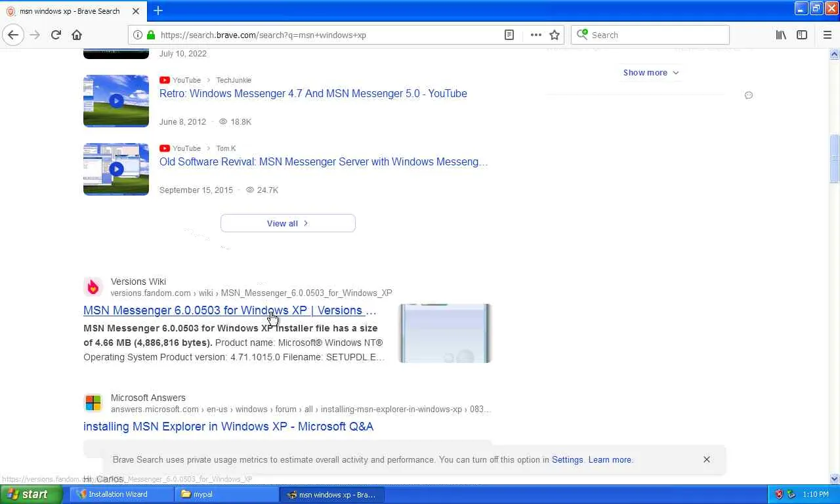Switch to the Installation Wizard taskbar window
This screenshot has height=504, width=840.
tap(120, 494)
